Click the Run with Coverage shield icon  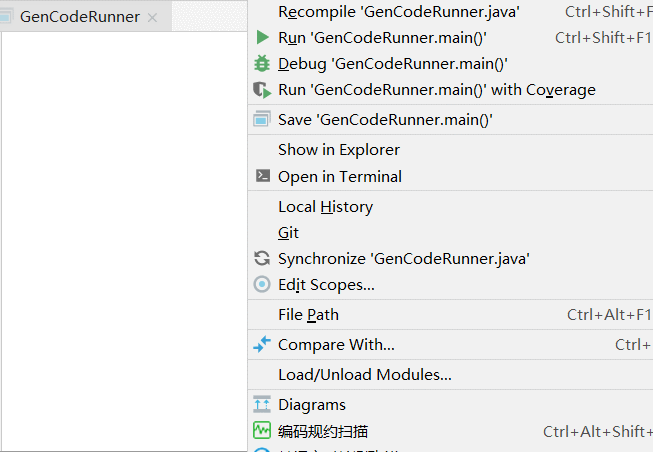tap(262, 90)
